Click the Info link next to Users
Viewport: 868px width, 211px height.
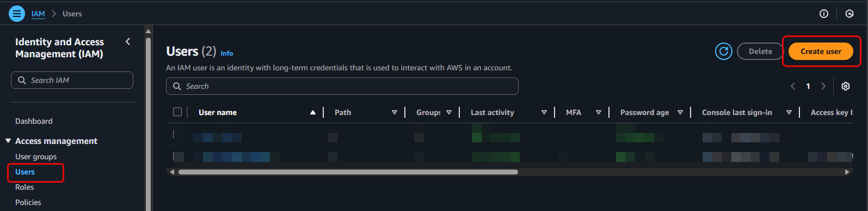click(x=227, y=53)
